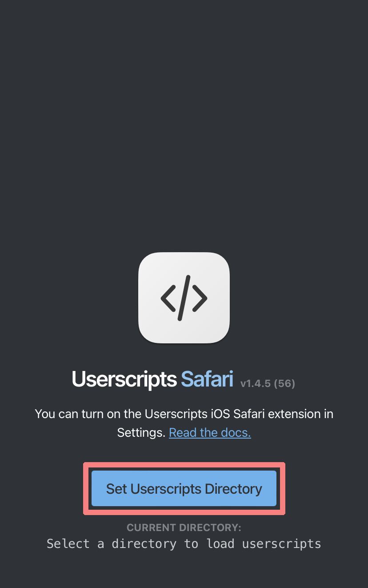
Task: Click the v1.4.5 version number
Action: (256, 383)
